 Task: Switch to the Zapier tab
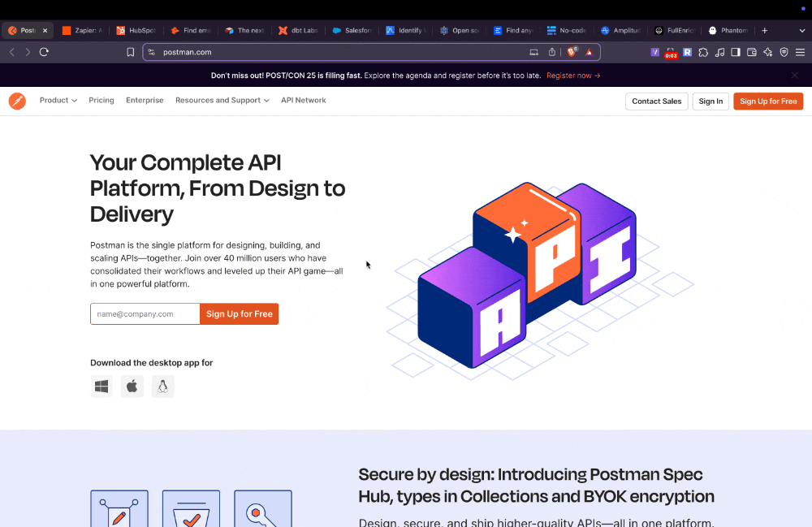(82, 31)
